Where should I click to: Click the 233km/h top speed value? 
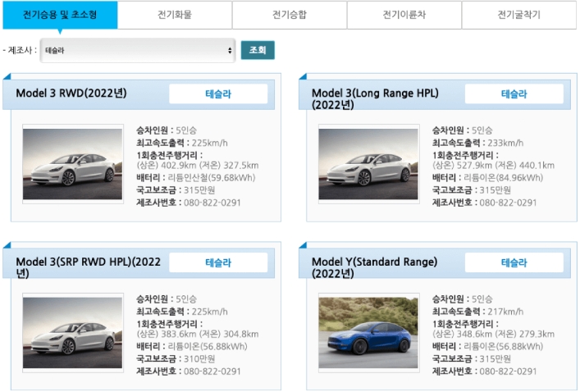tap(505, 143)
